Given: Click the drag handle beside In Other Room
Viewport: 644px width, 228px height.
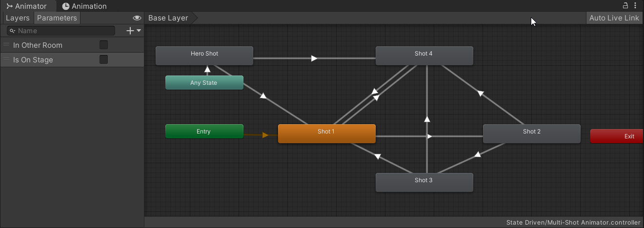Looking at the screenshot, I should tap(7, 45).
